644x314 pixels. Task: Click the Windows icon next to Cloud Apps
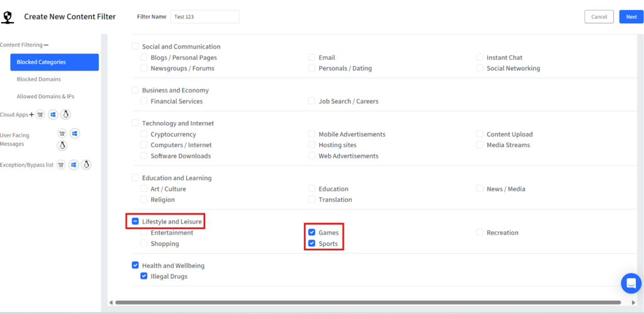53,115
